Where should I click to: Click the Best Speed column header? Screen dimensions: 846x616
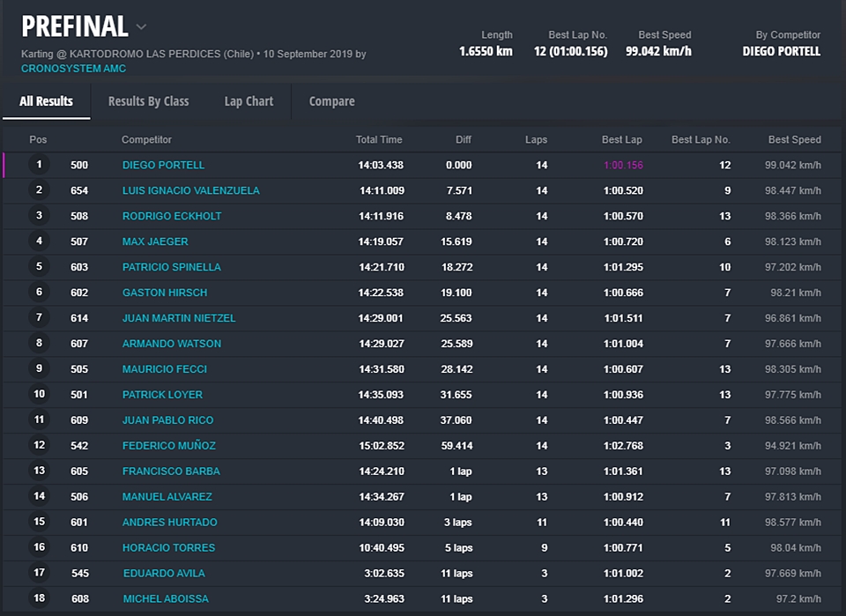794,139
